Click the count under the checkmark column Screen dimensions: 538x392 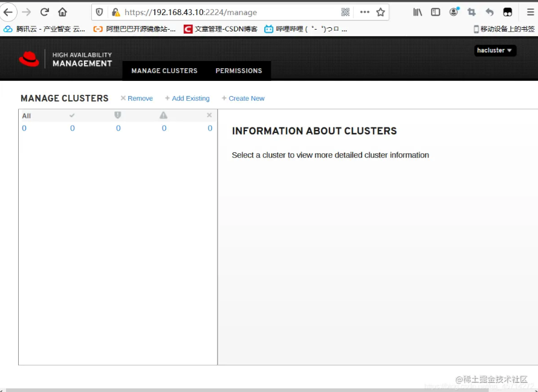[73, 128]
